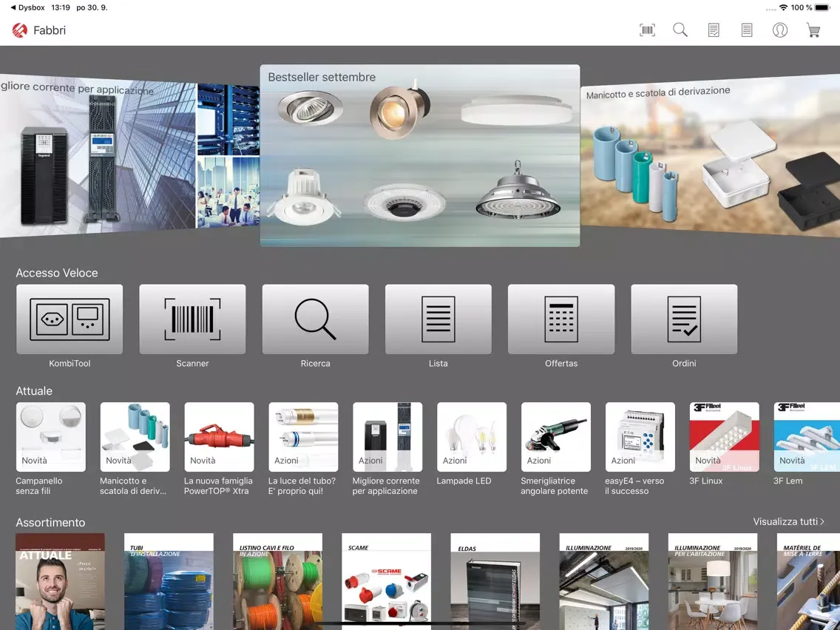This screenshot has width=840, height=630.
Task: Open Ordini quick access tile
Action: click(684, 319)
